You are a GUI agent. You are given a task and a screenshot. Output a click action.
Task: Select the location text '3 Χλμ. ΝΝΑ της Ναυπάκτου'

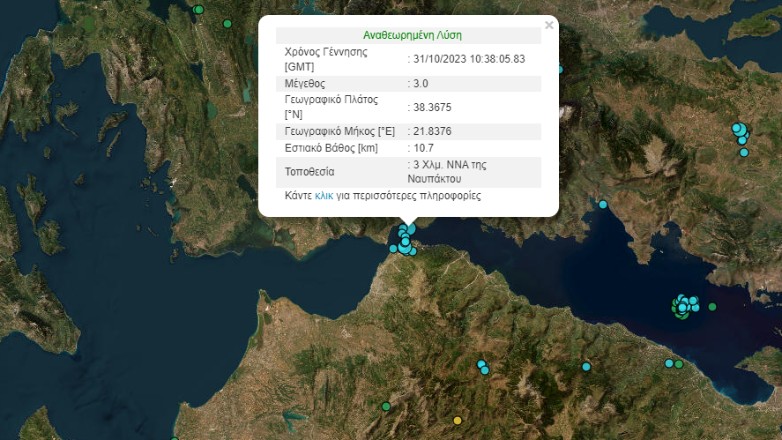(447, 172)
